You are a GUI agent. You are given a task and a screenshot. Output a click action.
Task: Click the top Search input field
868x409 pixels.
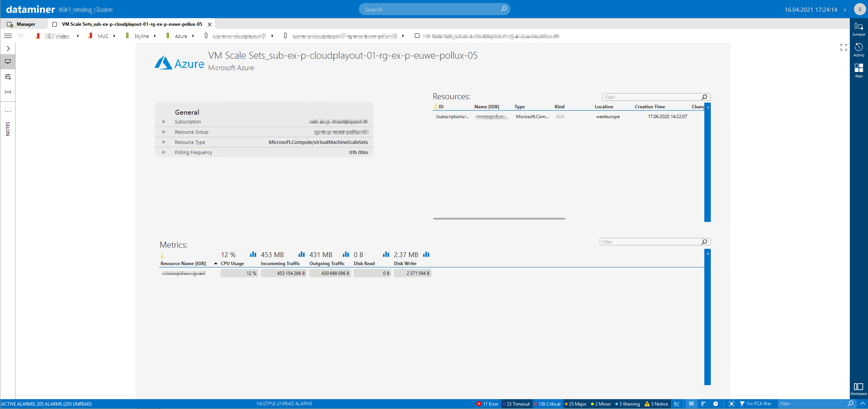point(434,9)
